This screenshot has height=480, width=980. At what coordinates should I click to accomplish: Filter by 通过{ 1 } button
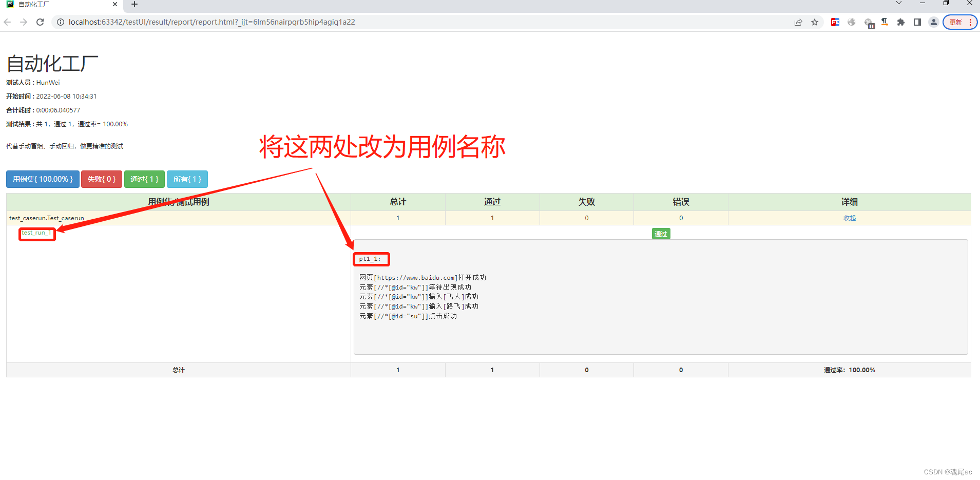[144, 179]
